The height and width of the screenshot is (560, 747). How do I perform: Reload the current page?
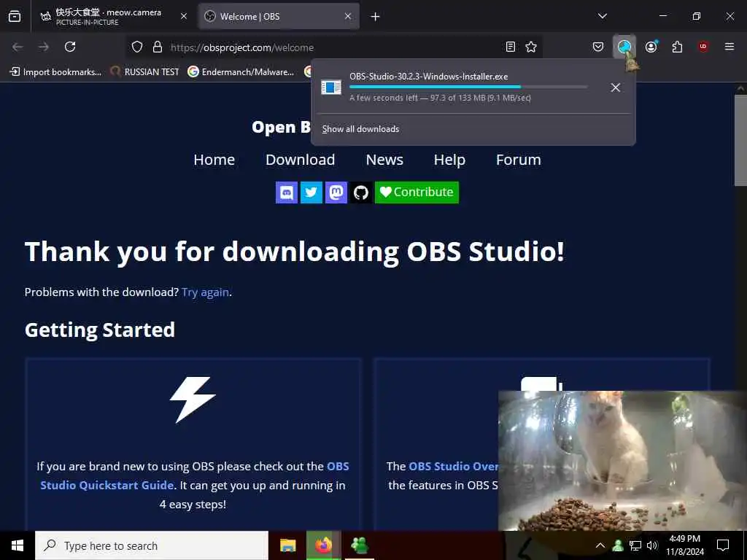click(x=70, y=47)
